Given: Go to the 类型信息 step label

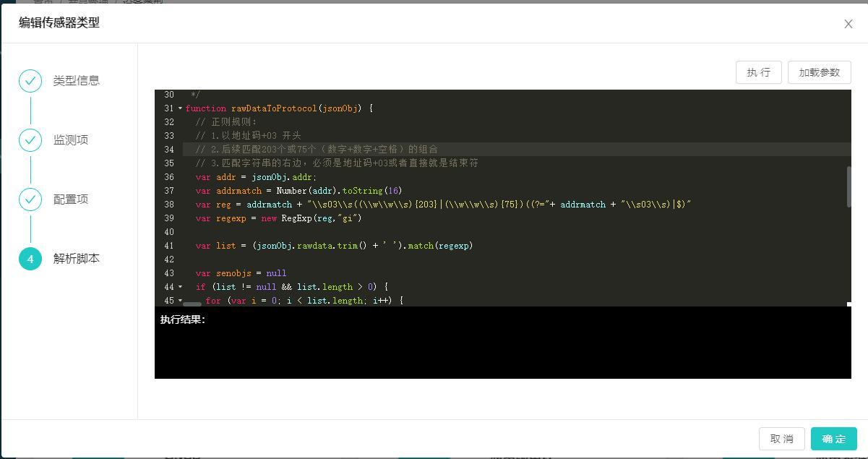Looking at the screenshot, I should (76, 81).
